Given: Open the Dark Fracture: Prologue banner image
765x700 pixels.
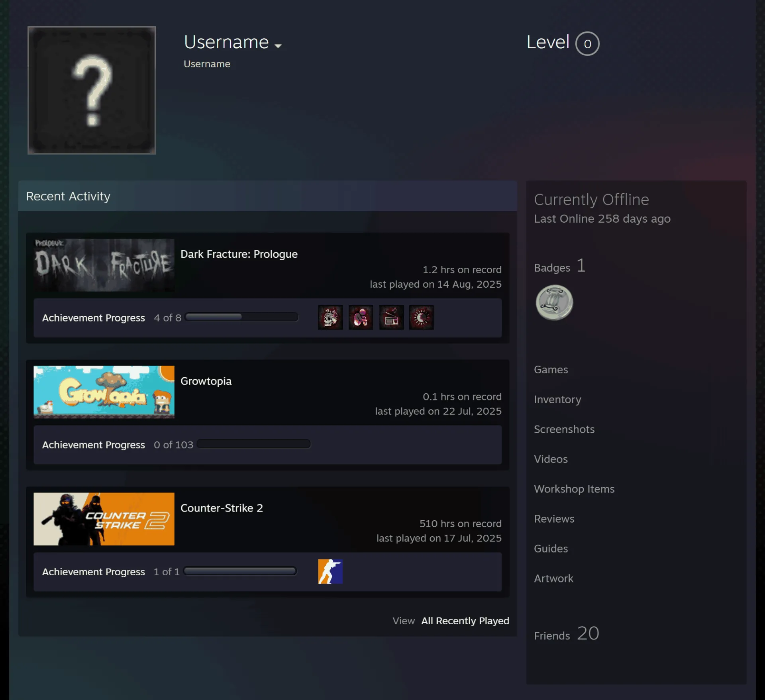Looking at the screenshot, I should pos(104,265).
